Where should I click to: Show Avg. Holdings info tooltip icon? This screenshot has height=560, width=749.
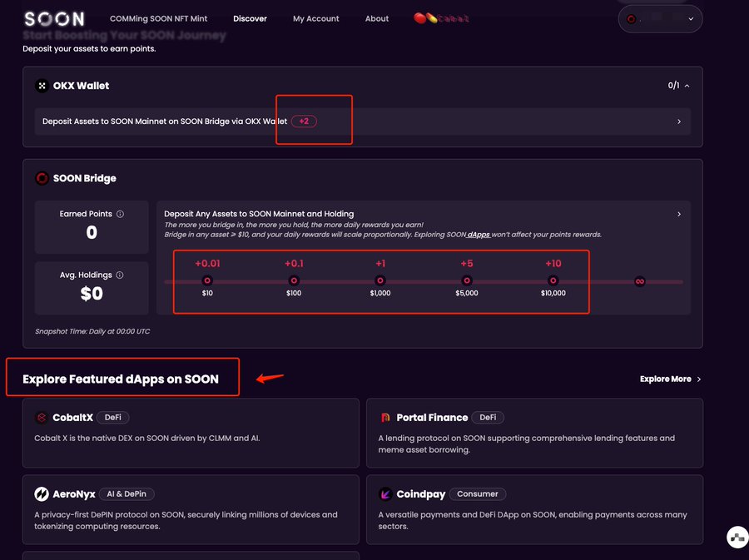(x=120, y=275)
